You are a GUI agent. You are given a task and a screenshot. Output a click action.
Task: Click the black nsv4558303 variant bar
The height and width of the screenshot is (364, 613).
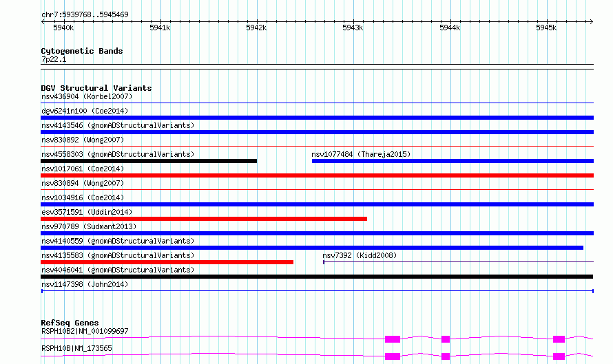pos(149,161)
